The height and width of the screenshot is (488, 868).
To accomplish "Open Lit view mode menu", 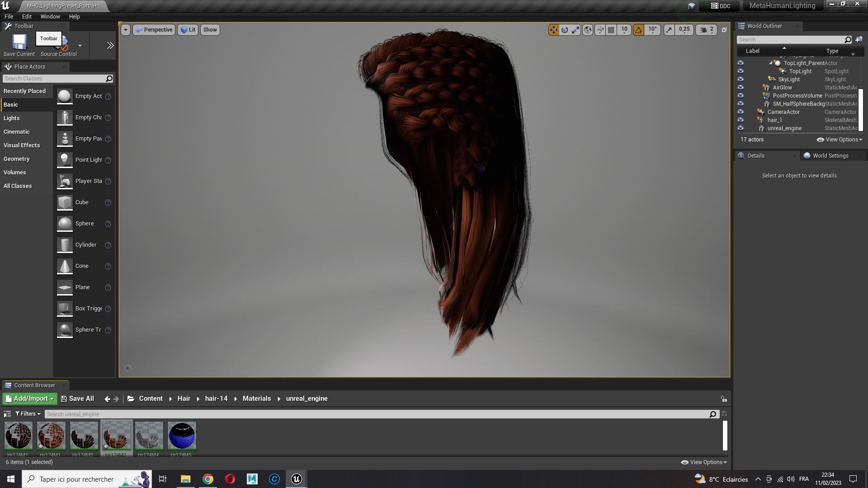I will pyautogui.click(x=188, y=30).
